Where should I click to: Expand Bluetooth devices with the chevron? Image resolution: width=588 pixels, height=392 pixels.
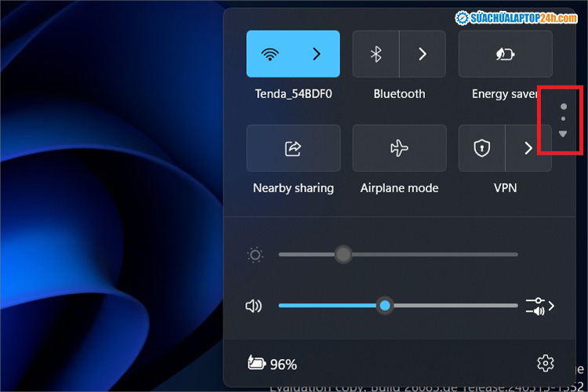[x=423, y=54]
